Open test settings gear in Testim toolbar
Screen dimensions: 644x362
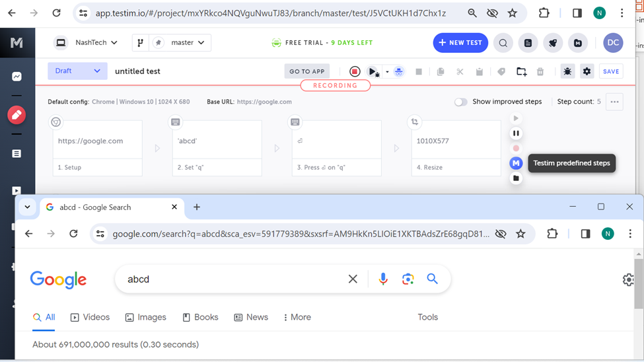(587, 71)
